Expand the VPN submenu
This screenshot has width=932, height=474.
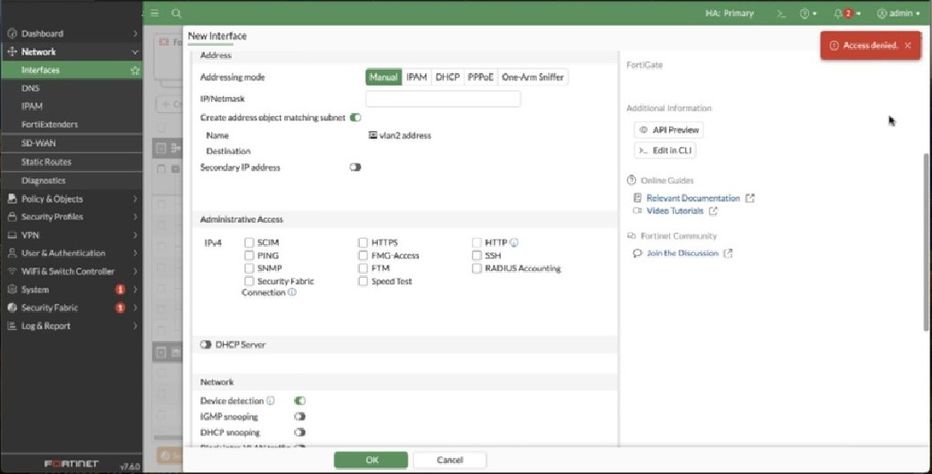pos(135,235)
